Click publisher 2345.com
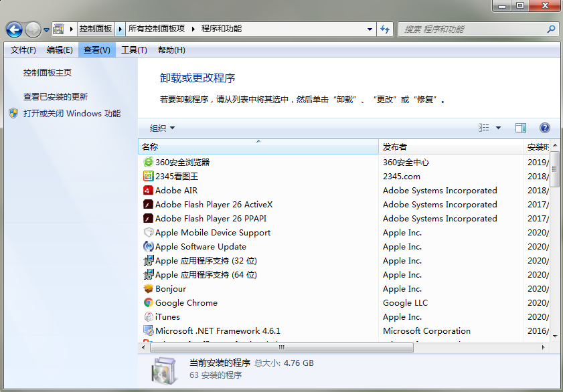Image resolution: width=563 pixels, height=392 pixels. [402, 176]
